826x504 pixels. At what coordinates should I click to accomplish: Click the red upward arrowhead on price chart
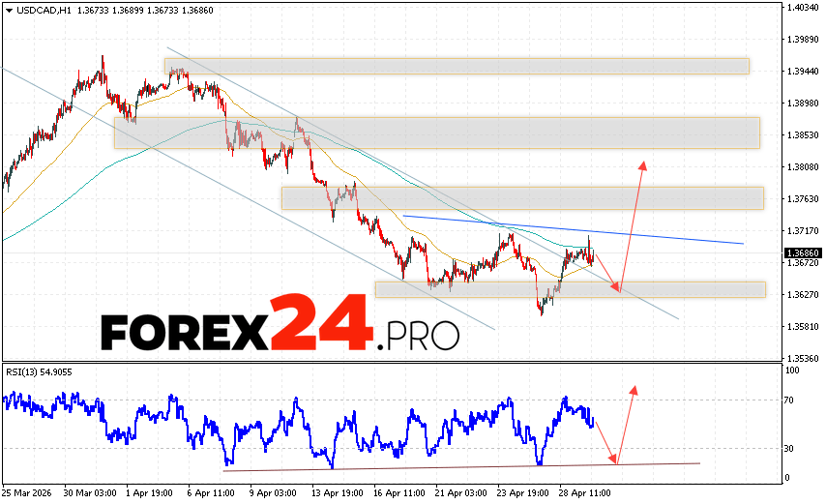click(642, 164)
